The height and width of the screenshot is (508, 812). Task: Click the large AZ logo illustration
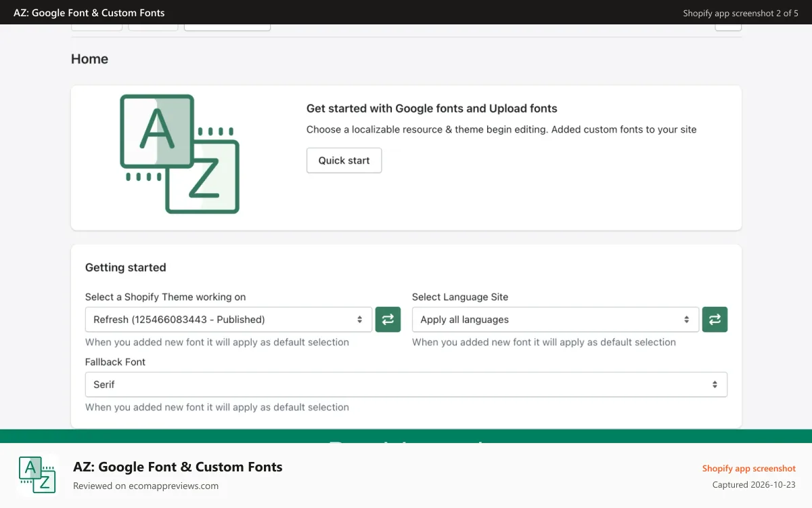pyautogui.click(x=179, y=154)
